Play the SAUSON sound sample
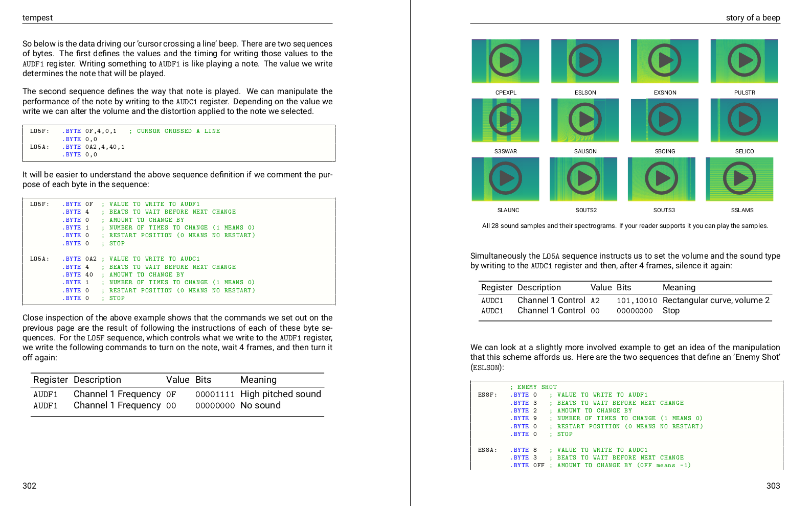 [x=585, y=120]
